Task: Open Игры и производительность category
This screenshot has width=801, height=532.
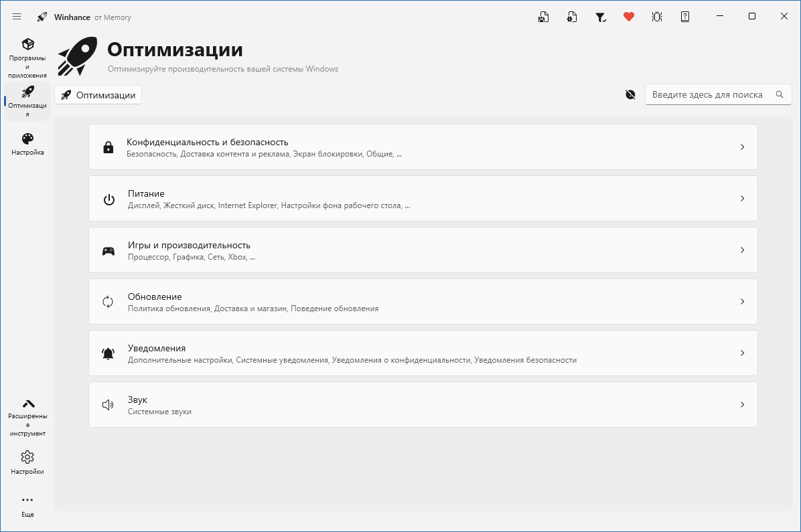Action: coord(423,250)
